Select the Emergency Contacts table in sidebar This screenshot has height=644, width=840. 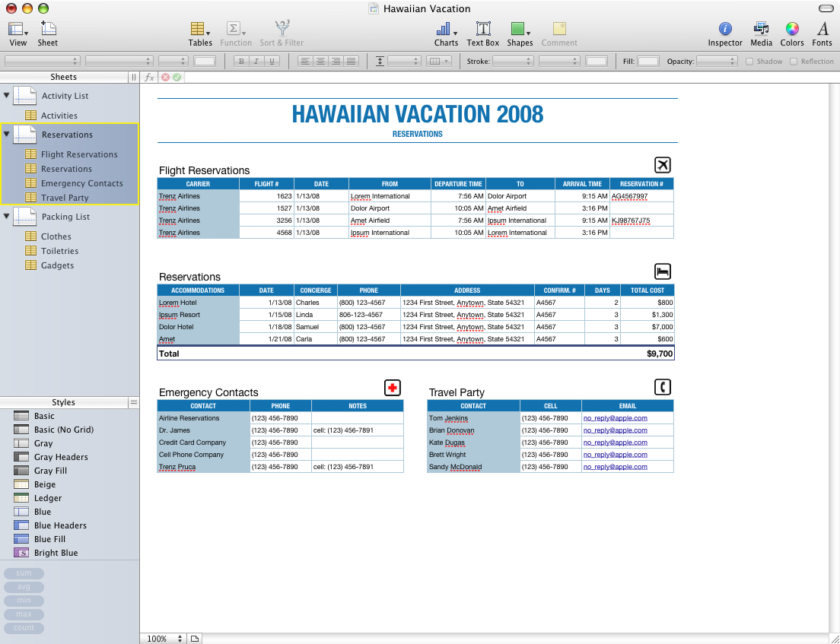(x=81, y=183)
